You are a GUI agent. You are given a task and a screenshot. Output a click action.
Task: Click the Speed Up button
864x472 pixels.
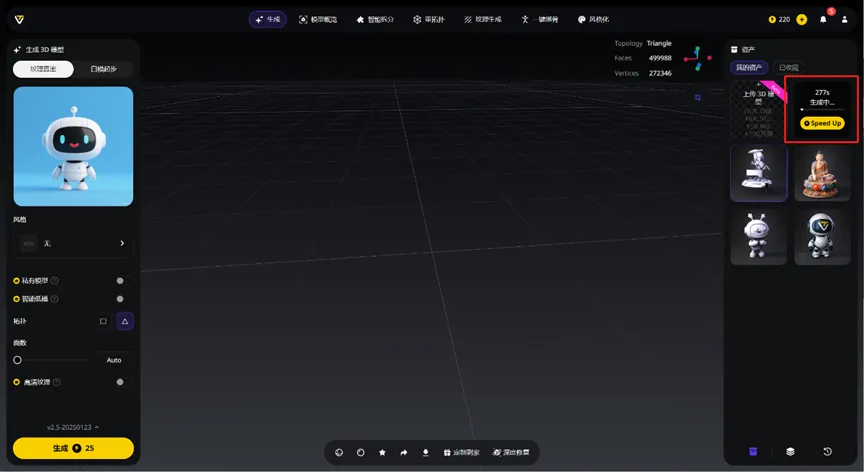[x=822, y=123]
